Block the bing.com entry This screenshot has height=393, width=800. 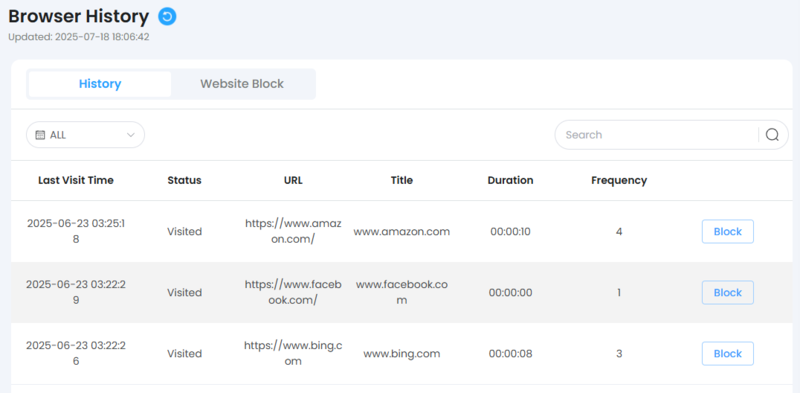tap(728, 354)
